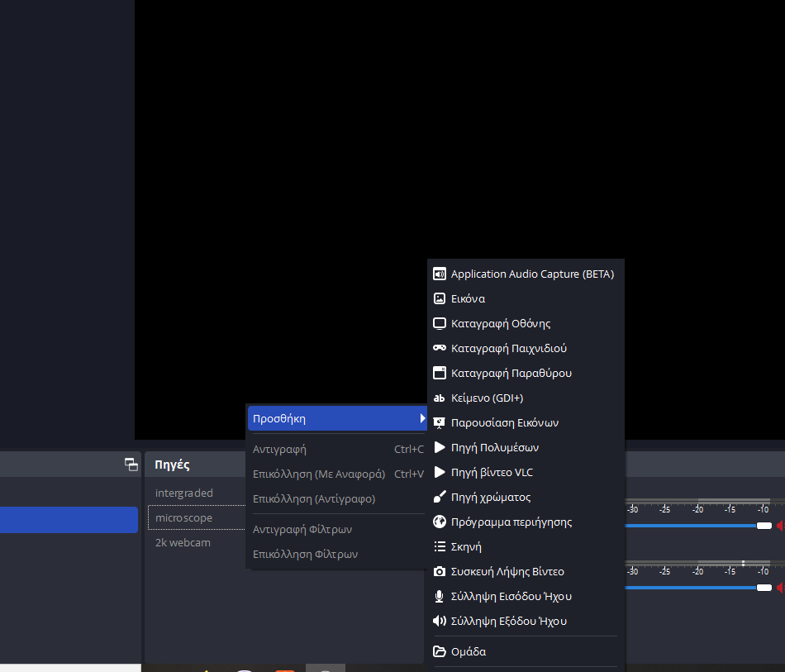The width and height of the screenshot is (785, 672).
Task: Add a Καταγραφή Παιχνιδιού source
Action: pyautogui.click(x=526, y=348)
